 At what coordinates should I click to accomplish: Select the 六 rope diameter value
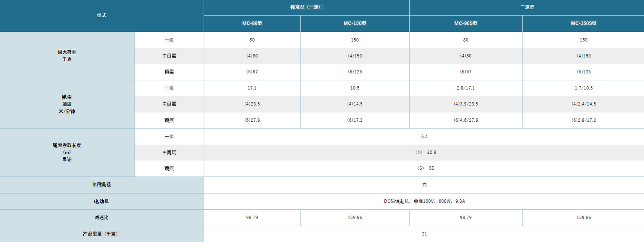click(x=424, y=185)
